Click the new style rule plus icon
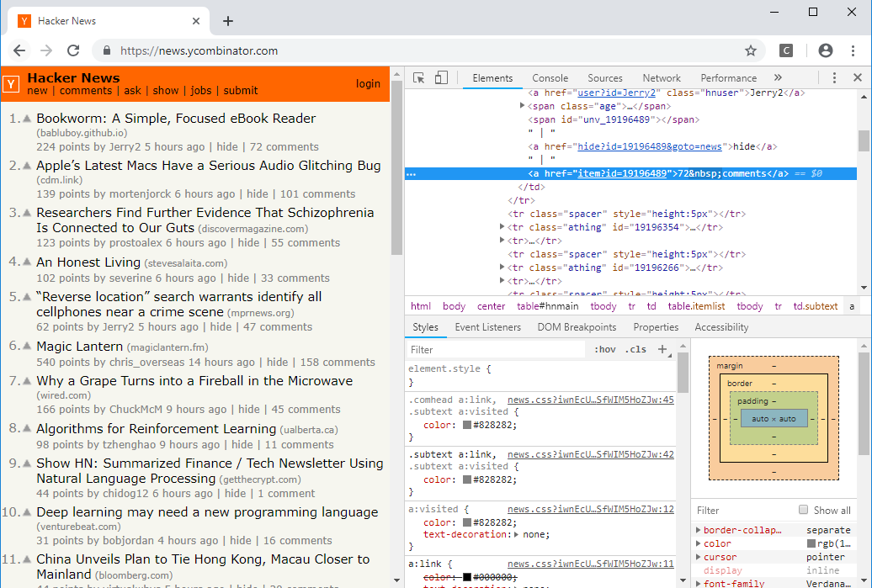The width and height of the screenshot is (872, 588). (664, 348)
